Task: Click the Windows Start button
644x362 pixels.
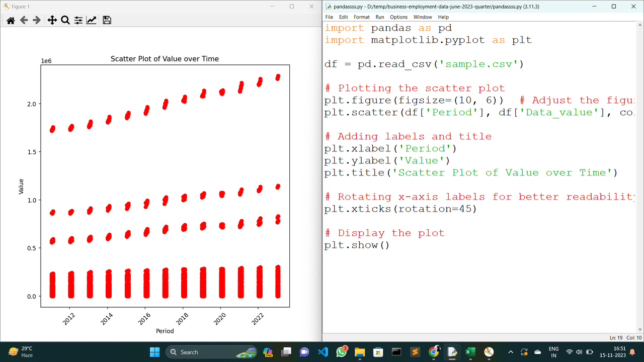Action: (154, 352)
